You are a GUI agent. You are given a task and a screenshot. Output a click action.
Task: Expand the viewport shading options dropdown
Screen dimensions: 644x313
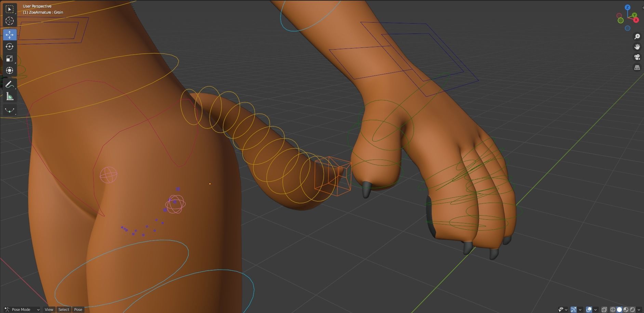click(x=639, y=310)
